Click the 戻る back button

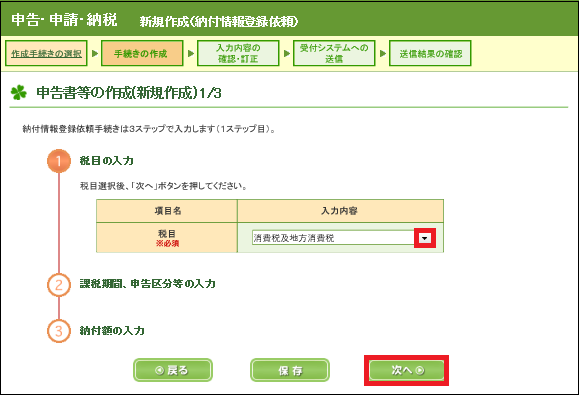click(173, 370)
